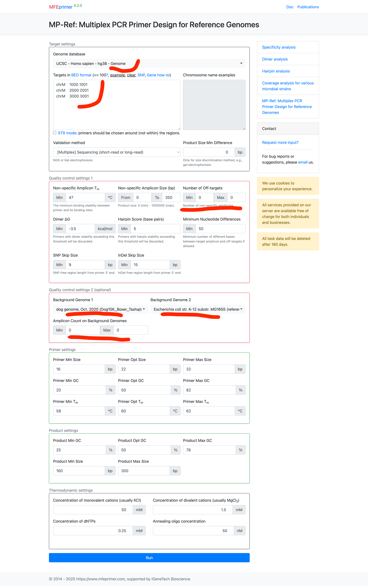Screen dimensions: 368x588
Task: Open the Doc page
Action: point(290,7)
